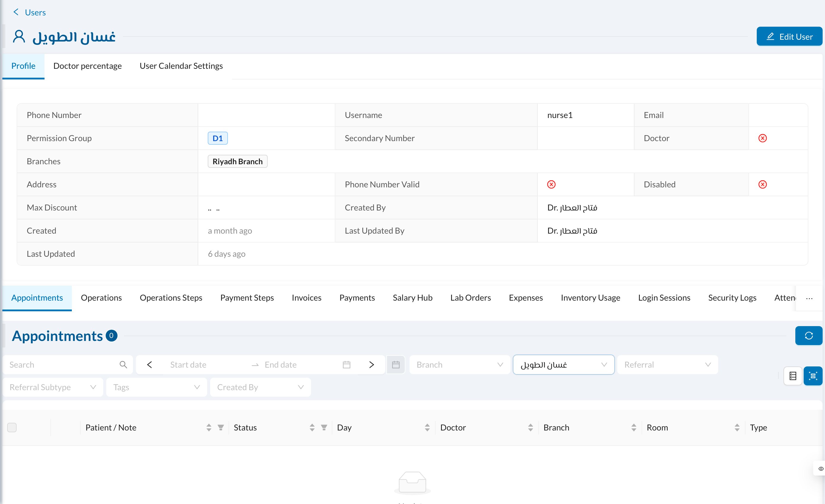Open the Invoices tab
This screenshot has width=825, height=504.
pos(306,298)
